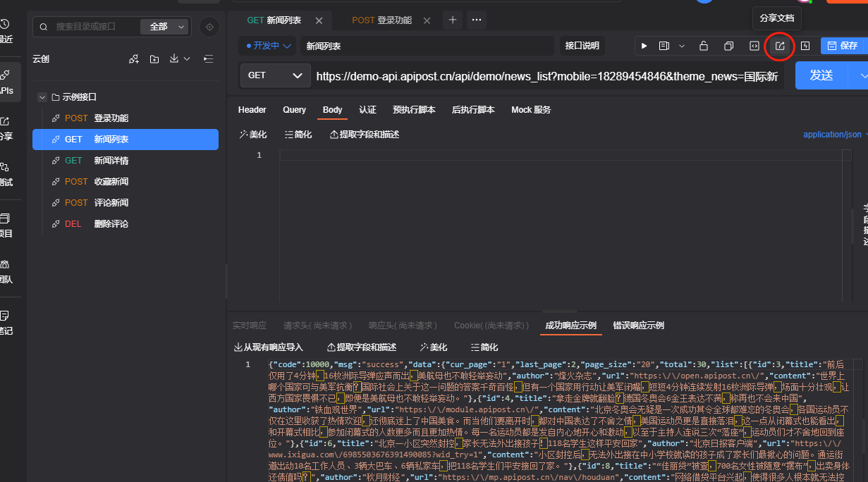Select the duplicate/copy icon near the save button

pyautogui.click(x=728, y=45)
